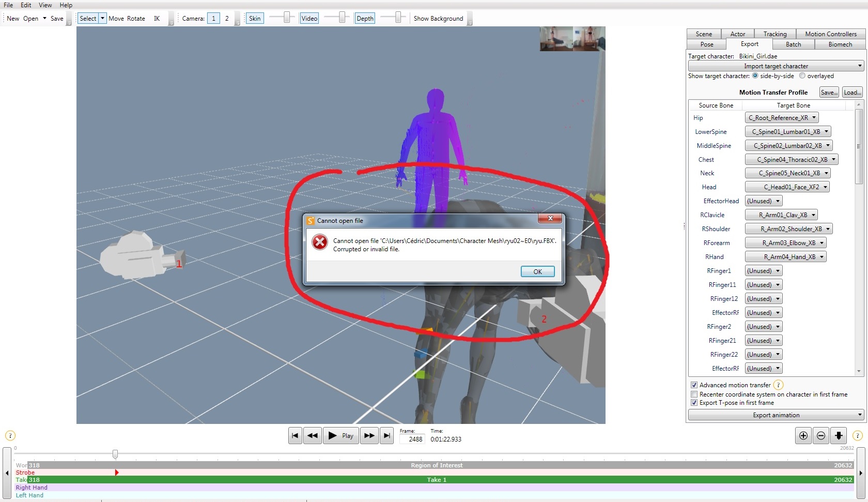Open the Help menu
This screenshot has width=868, height=502.
coord(66,5)
